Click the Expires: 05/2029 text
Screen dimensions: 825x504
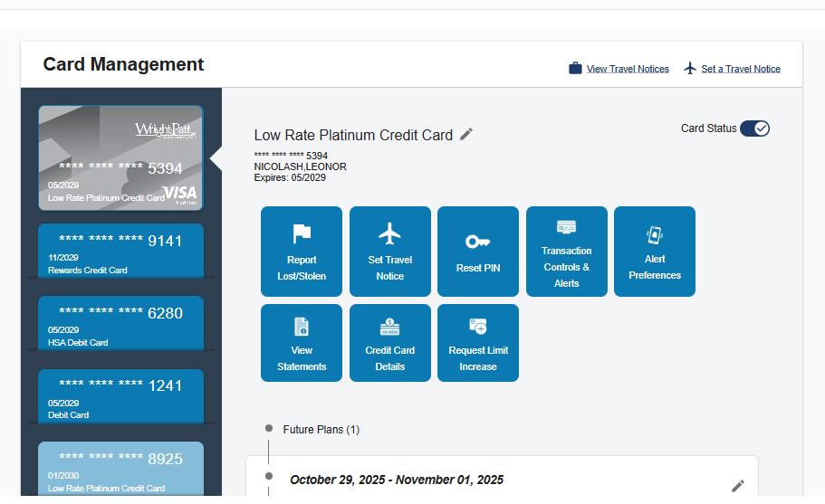[x=290, y=177]
